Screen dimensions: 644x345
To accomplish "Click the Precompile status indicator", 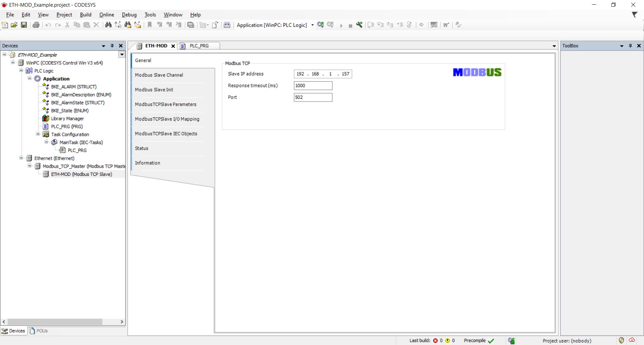I will coord(479,341).
